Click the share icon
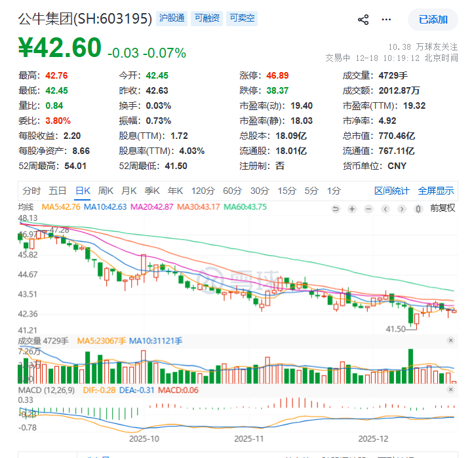 tap(363, 20)
